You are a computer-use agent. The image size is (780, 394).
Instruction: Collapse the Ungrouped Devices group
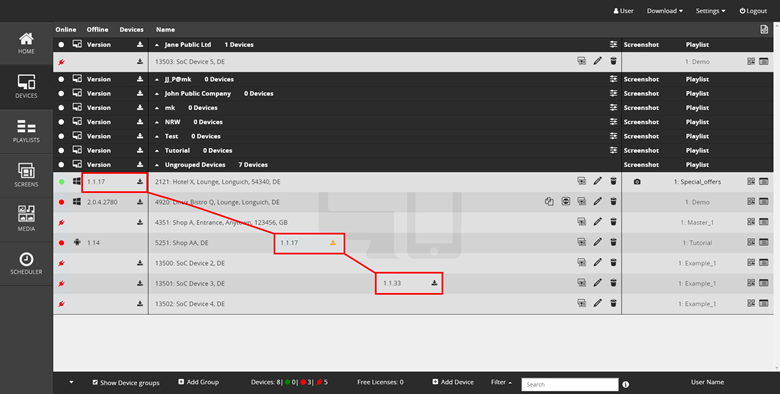point(157,165)
